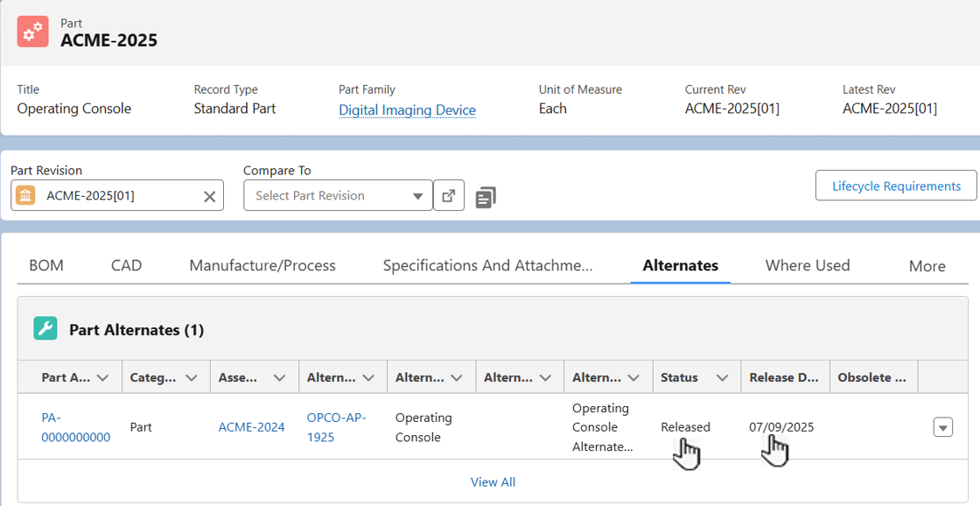980x506 pixels.
Task: Open the More tabs menu
Action: point(927,266)
